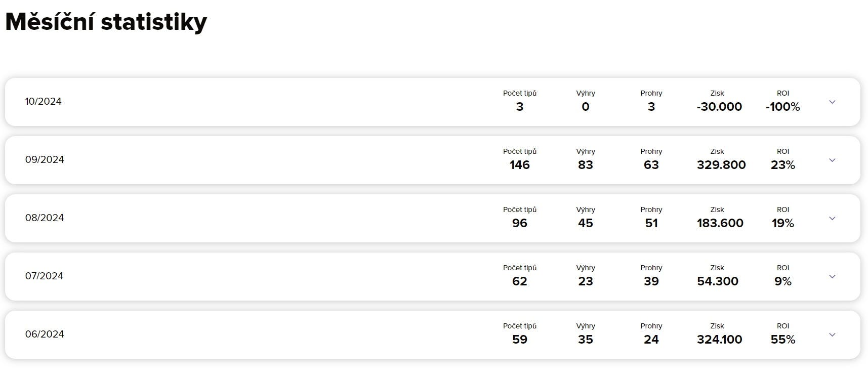868x378 pixels.
Task: Expand the 09/2024 row chevron
Action: tap(832, 160)
